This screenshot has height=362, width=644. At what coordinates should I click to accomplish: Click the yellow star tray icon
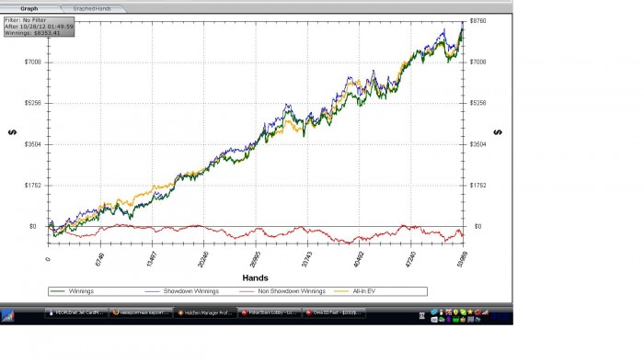(470, 312)
